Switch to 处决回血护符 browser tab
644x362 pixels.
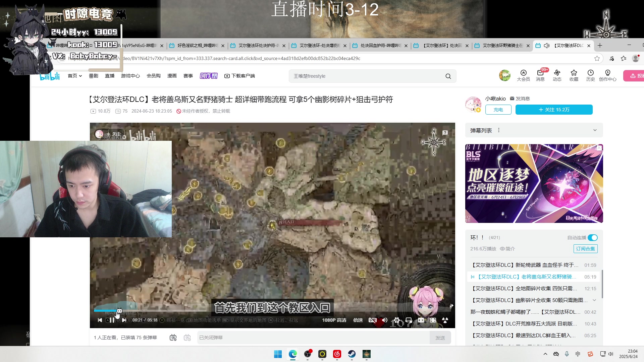[379, 46]
